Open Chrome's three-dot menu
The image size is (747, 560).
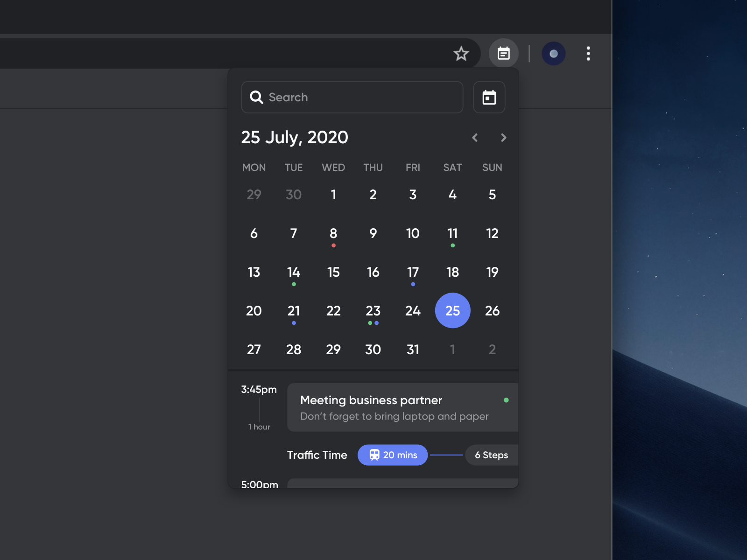click(x=588, y=53)
